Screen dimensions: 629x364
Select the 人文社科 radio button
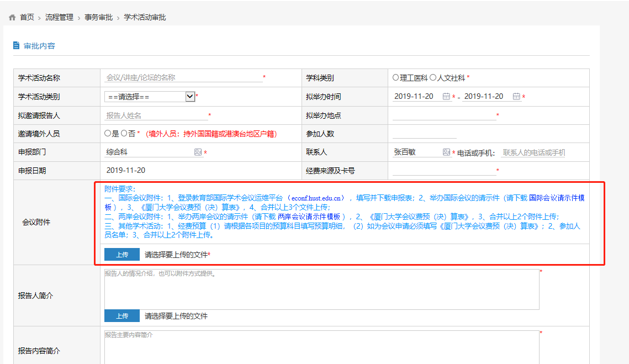click(x=433, y=78)
